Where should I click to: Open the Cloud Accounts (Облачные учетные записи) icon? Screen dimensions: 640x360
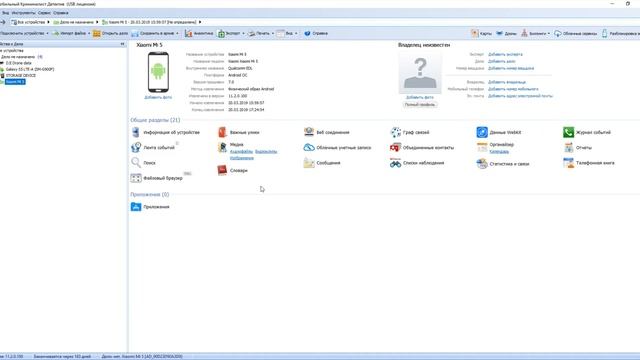pyautogui.click(x=309, y=147)
